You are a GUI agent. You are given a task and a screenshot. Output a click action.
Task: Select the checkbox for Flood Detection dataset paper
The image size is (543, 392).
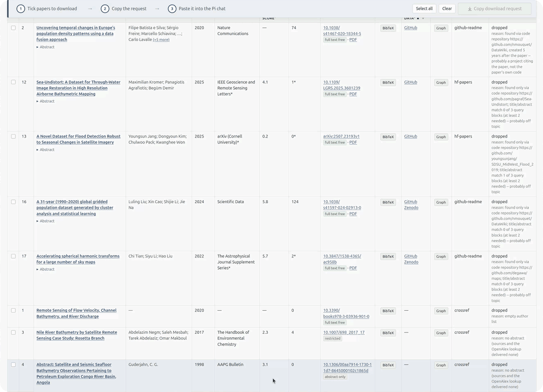pos(13,136)
